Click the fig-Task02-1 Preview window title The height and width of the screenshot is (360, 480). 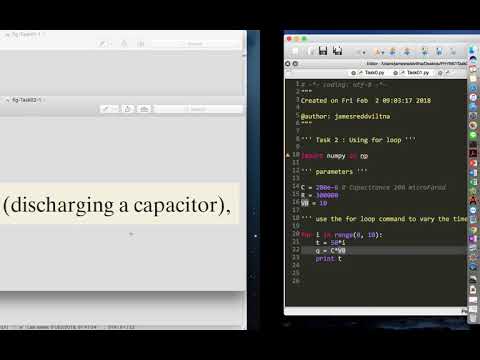click(26, 100)
